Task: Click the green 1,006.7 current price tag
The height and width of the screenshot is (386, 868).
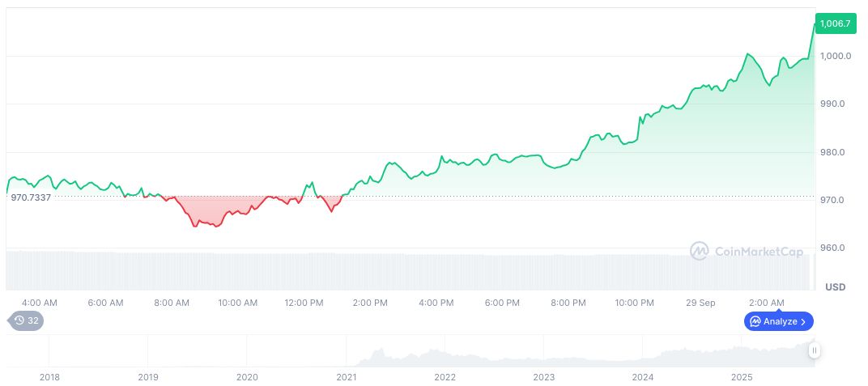Action: coord(835,23)
